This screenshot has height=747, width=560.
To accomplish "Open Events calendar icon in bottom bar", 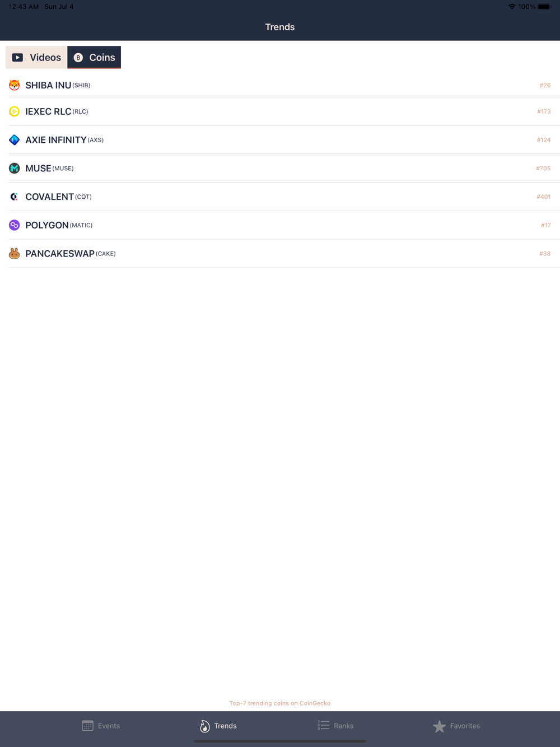I will 87,726.
